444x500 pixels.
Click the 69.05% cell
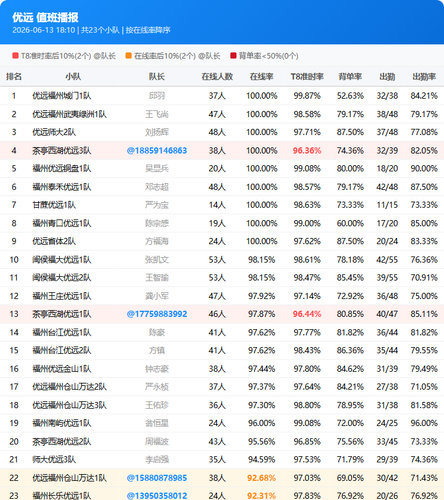(x=350, y=478)
